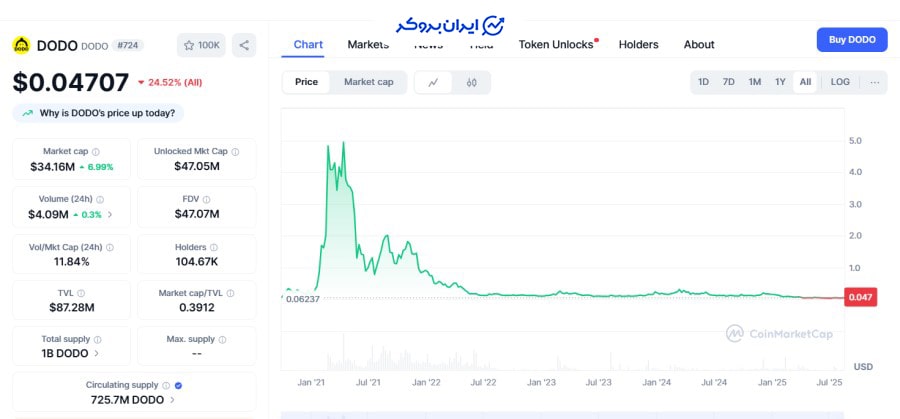
Task: Add DODO to watchlist with star button
Action: [201, 45]
